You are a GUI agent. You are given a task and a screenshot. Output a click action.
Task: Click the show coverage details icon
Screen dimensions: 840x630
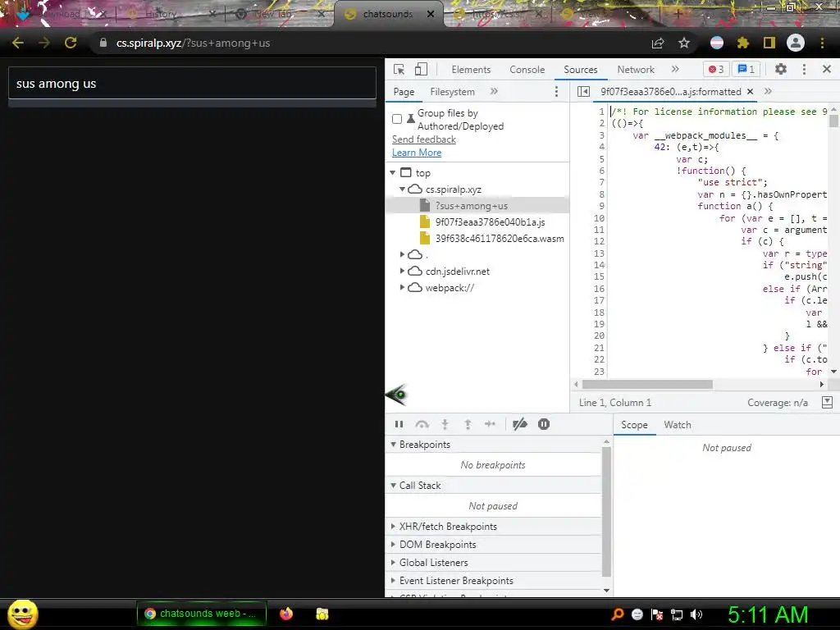827,402
